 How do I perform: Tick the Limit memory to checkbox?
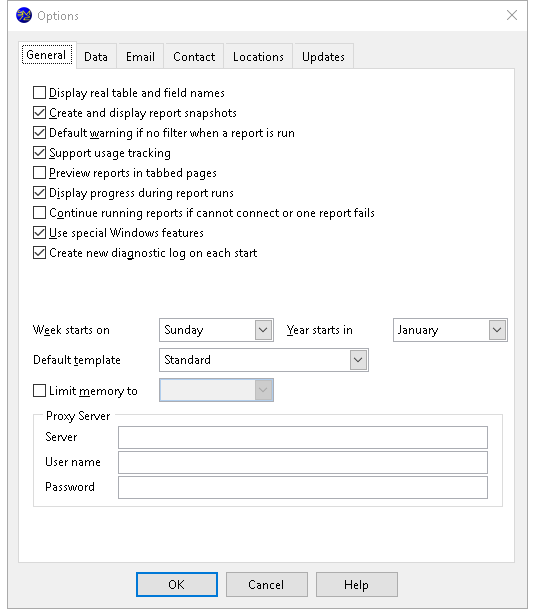(x=39, y=390)
